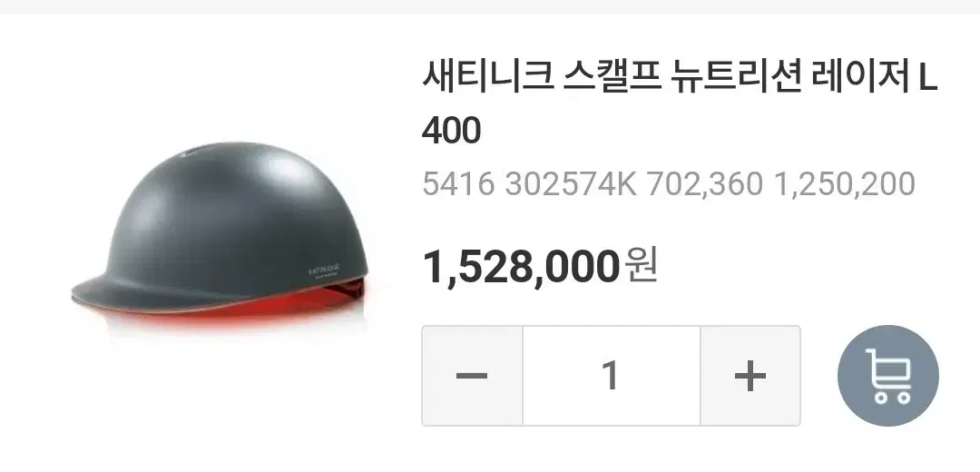980x472 pixels.
Task: Add the product to the shopping cart
Action: pos(888,376)
